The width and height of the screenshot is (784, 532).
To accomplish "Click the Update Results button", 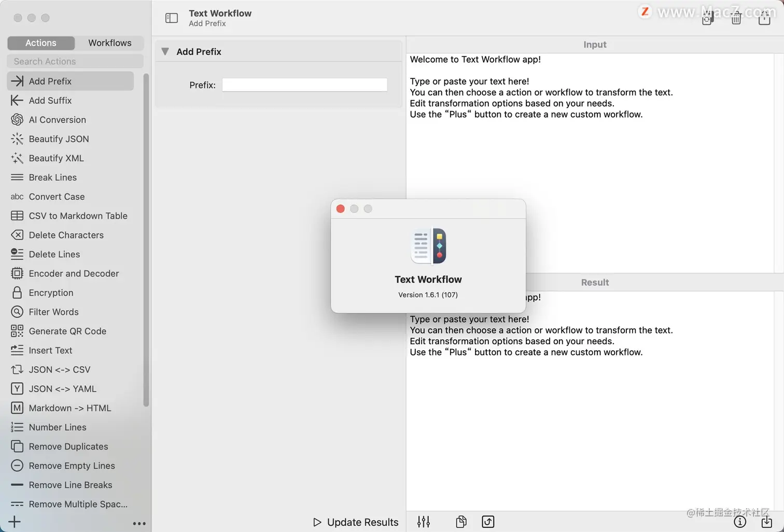I will click(356, 522).
